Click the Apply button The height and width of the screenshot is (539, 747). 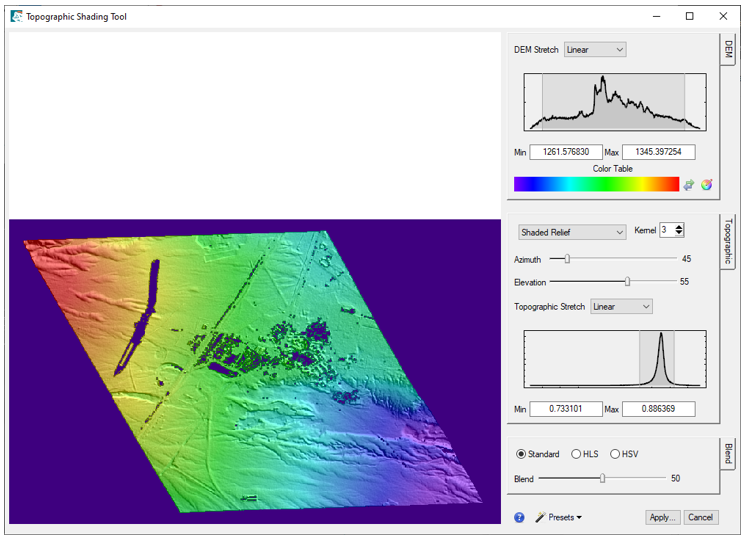tap(662, 517)
